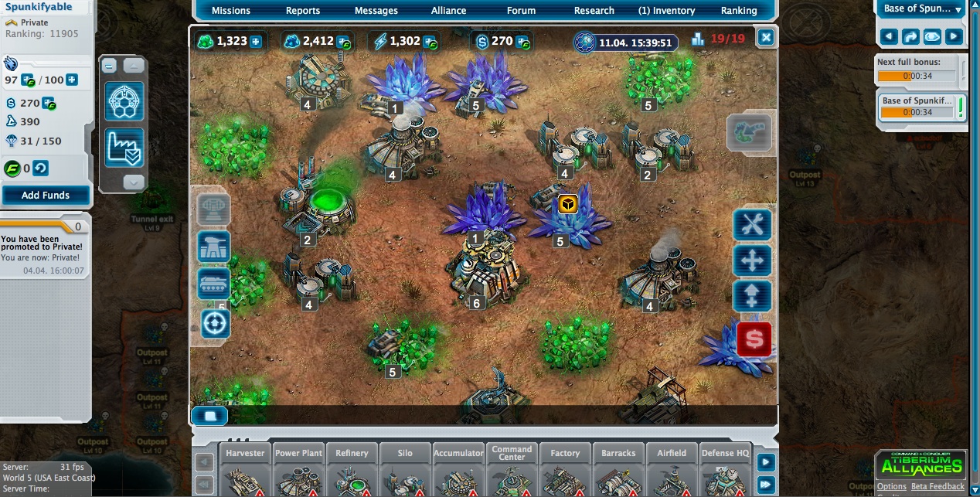Open the Alliance menu
The image size is (980, 497).
[x=448, y=11]
